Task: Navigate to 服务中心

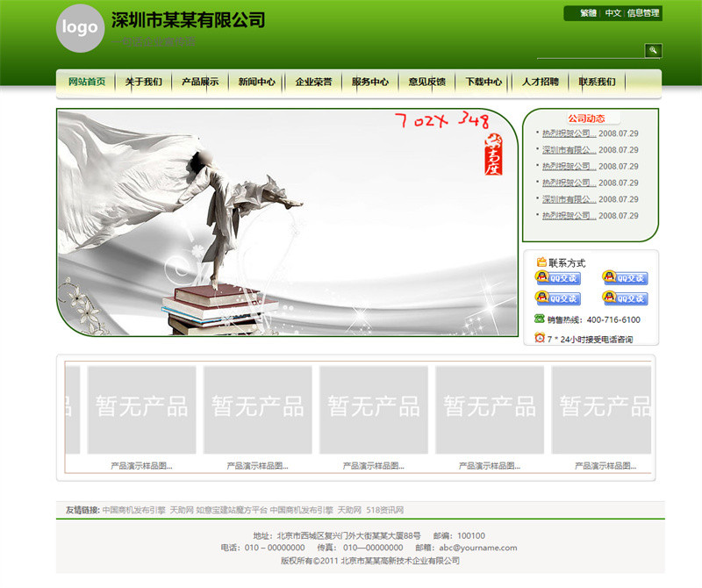Action: [x=369, y=82]
